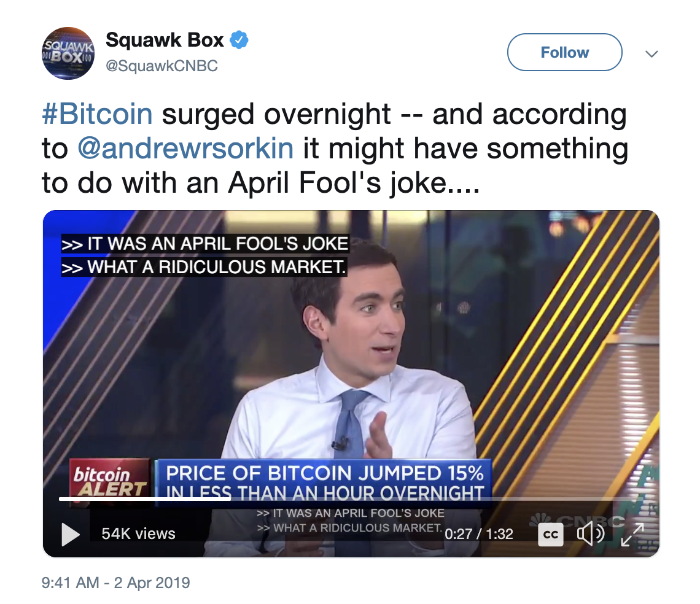Image resolution: width=700 pixels, height=604 pixels.
Task: Click the blue verified badge
Action: (239, 40)
